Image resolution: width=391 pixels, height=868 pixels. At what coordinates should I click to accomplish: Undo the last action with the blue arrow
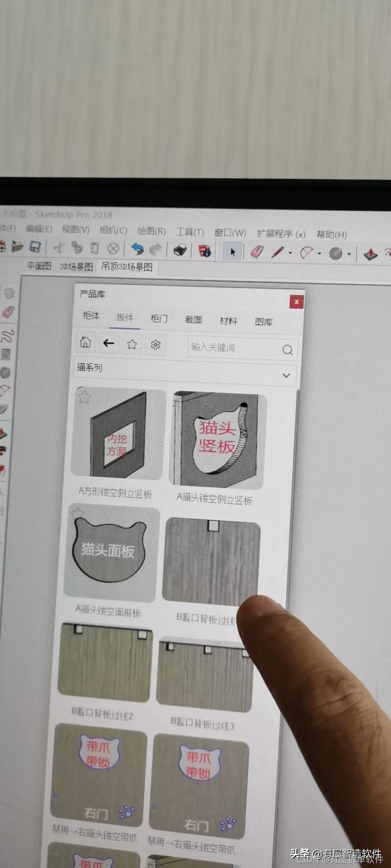click(x=137, y=249)
